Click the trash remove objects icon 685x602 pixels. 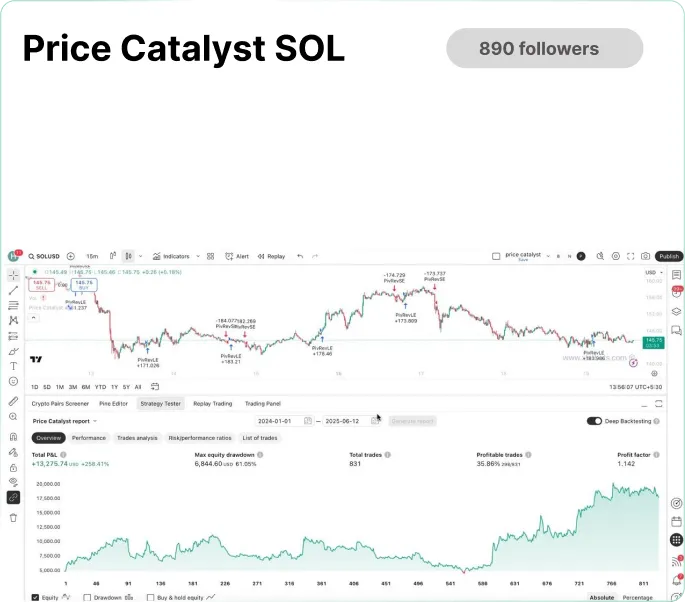pyautogui.click(x=14, y=518)
